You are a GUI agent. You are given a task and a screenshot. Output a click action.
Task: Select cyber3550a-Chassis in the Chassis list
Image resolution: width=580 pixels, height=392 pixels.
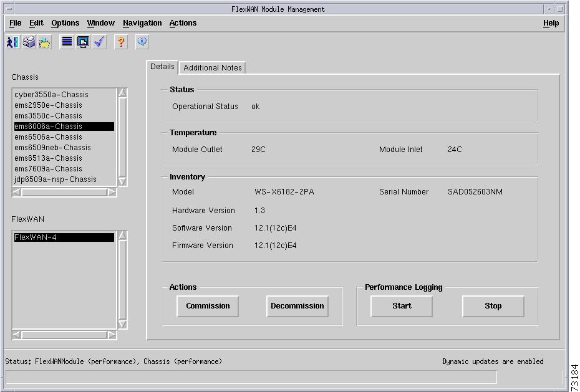[x=64, y=95]
